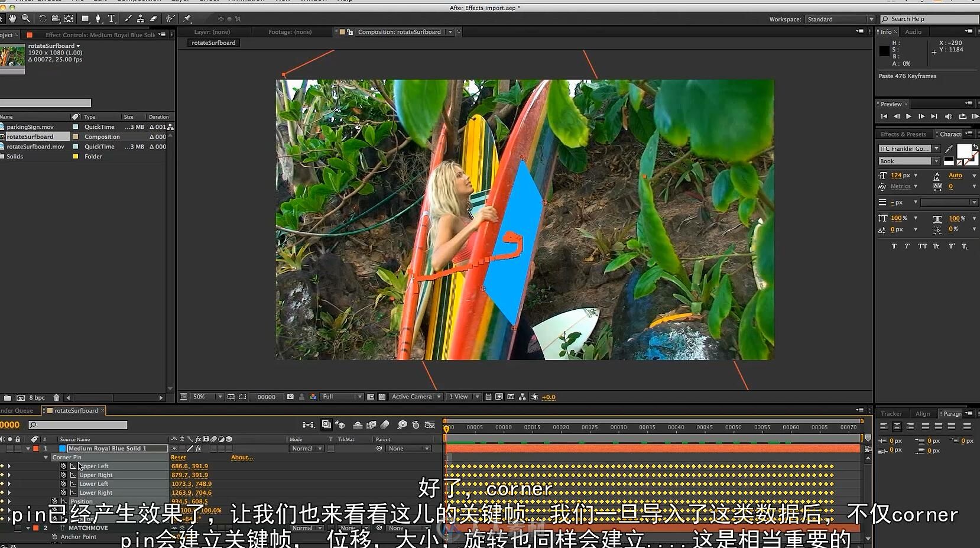
Task: Click the timeline Motion Blur enable icon
Action: click(385, 424)
